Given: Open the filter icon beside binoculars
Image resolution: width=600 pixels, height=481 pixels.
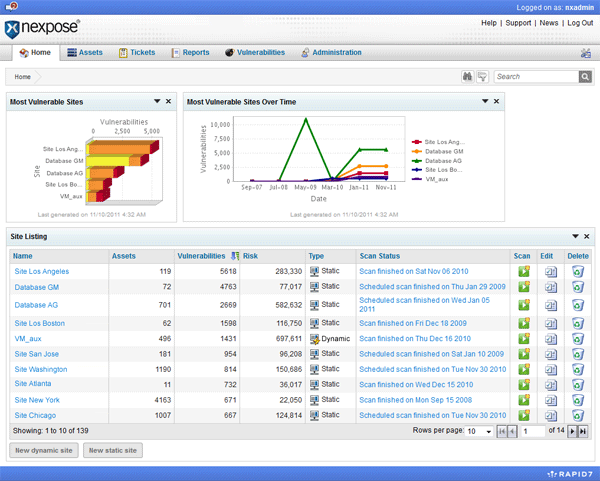Looking at the screenshot, I should tap(483, 77).
